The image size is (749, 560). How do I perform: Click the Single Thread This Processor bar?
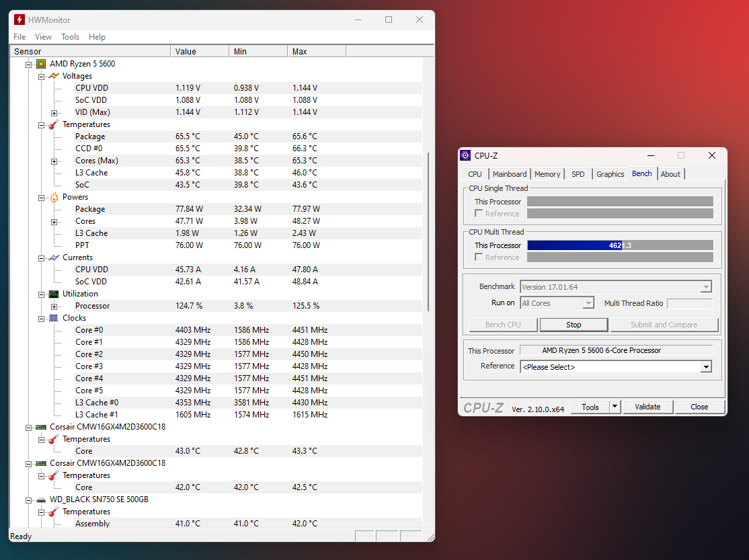pos(620,202)
